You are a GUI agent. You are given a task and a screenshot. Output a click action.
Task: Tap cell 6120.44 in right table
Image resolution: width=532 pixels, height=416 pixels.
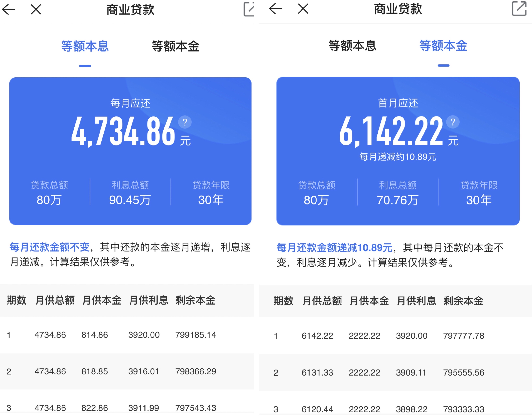click(x=317, y=409)
